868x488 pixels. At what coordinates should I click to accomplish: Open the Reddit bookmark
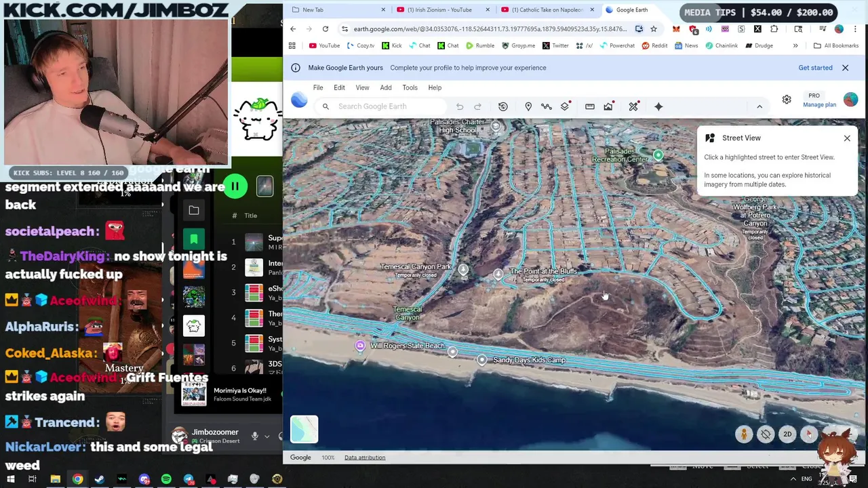pyautogui.click(x=654, y=45)
